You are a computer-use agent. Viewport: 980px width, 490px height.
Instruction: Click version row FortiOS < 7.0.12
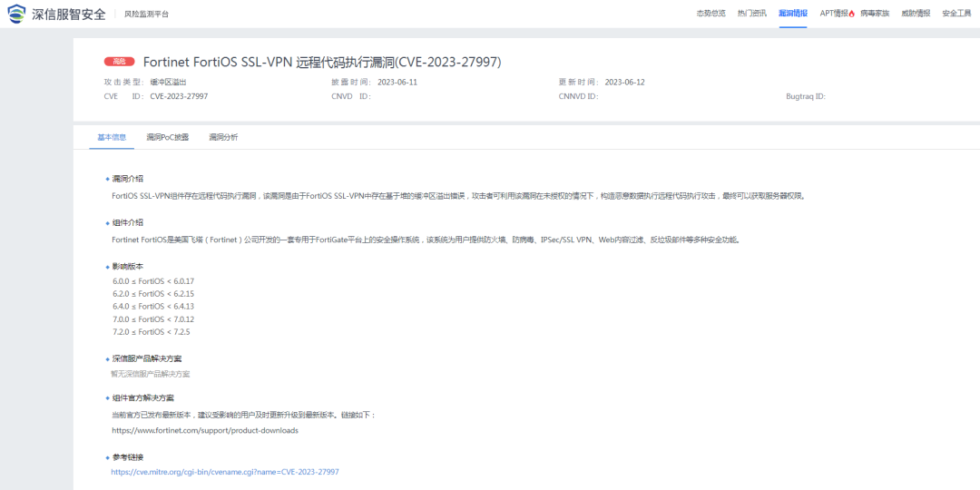pyautogui.click(x=153, y=319)
